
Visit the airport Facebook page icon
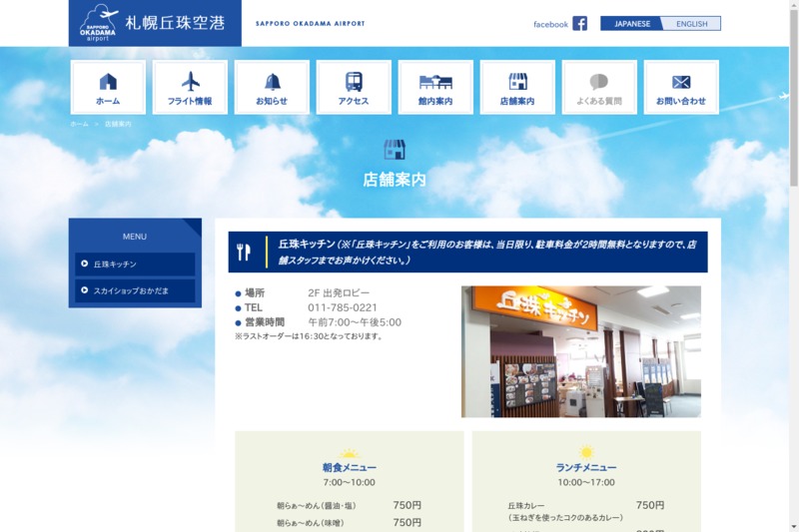click(x=579, y=24)
